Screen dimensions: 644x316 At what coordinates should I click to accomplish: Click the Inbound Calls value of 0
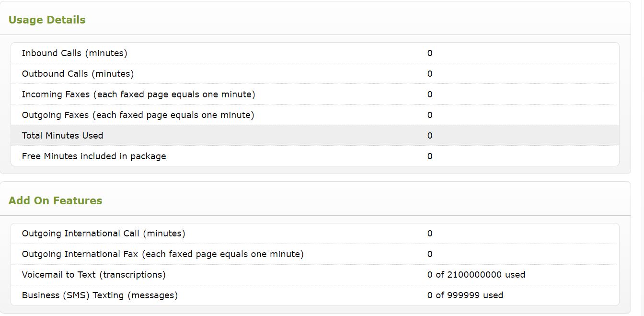(430, 53)
